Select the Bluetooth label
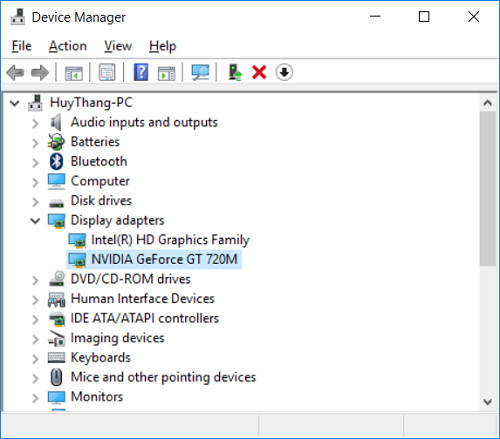 coord(99,161)
